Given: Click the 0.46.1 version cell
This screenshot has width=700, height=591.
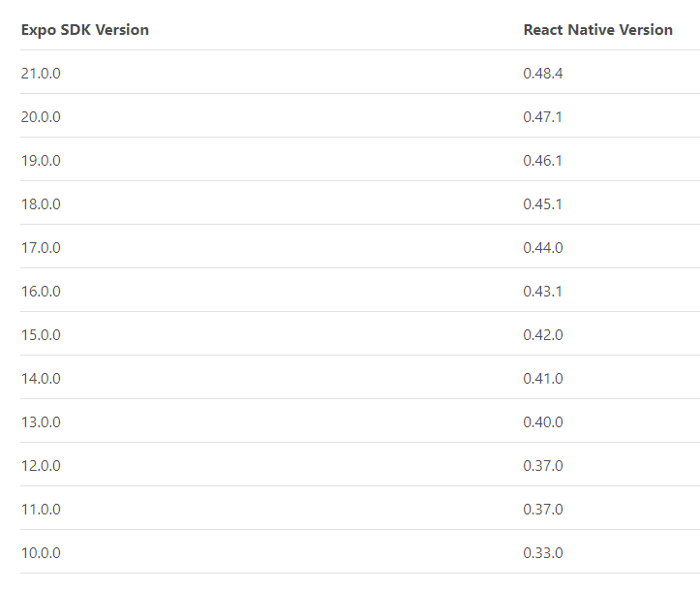Looking at the screenshot, I should click(542, 161).
